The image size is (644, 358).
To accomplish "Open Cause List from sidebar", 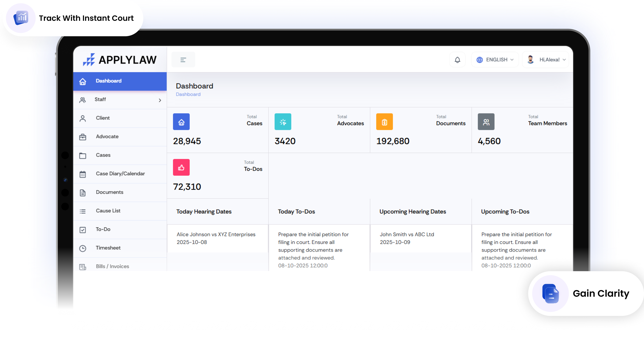I will tap(108, 211).
